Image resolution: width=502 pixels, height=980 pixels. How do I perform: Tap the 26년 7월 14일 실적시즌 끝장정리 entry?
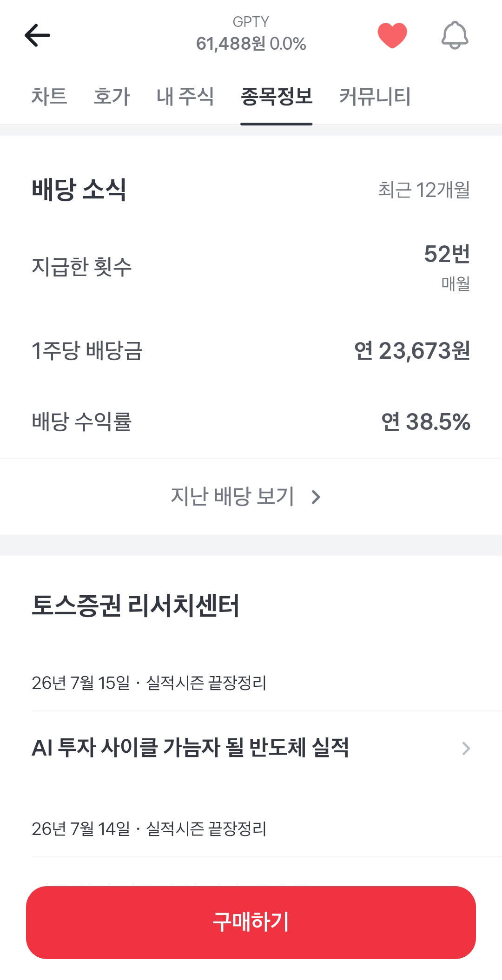pyautogui.click(x=149, y=829)
